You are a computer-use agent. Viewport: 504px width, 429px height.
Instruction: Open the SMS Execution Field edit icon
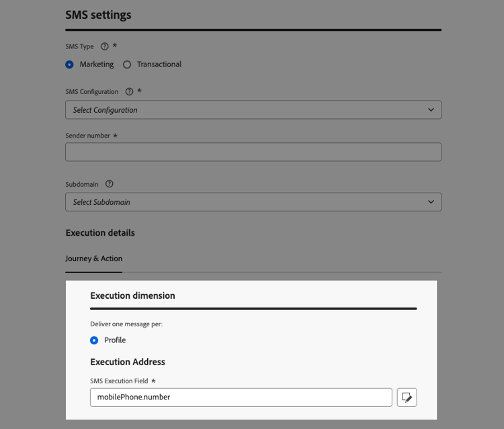pos(407,397)
